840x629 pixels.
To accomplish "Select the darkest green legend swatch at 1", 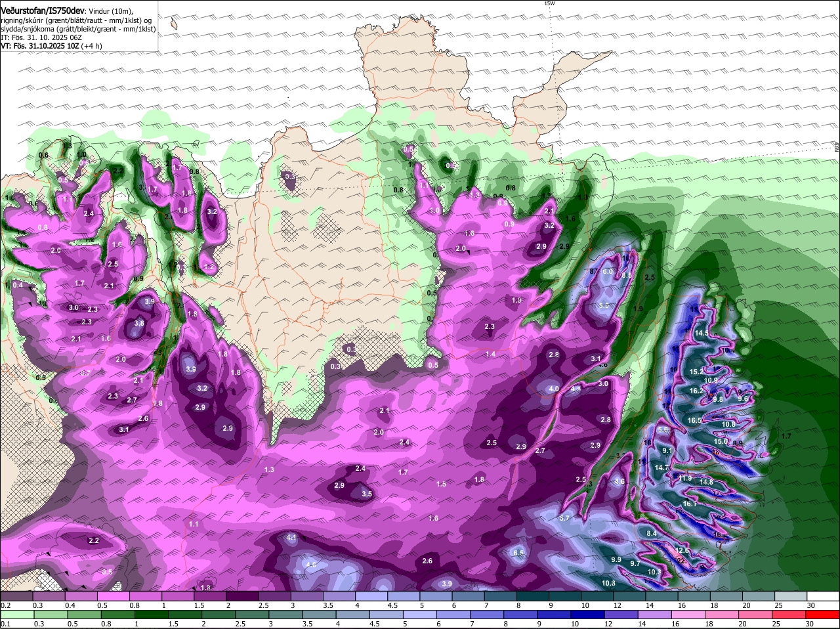I will (x=152, y=614).
